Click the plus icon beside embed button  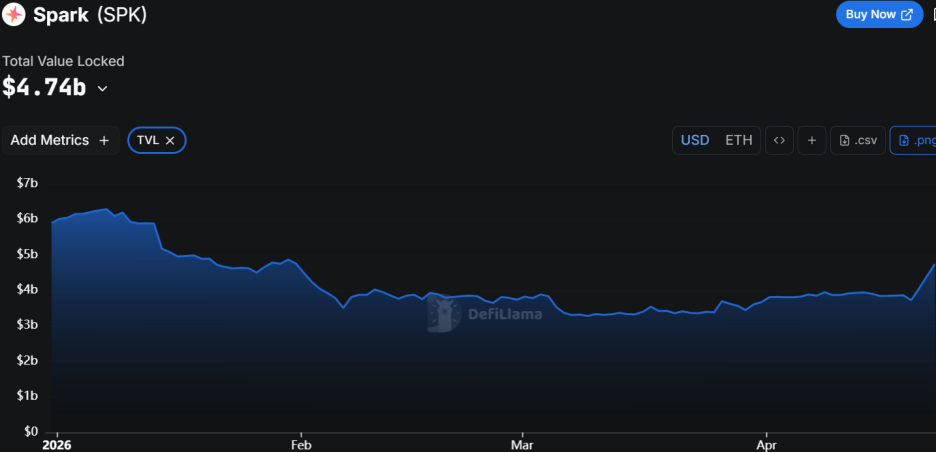click(x=811, y=140)
